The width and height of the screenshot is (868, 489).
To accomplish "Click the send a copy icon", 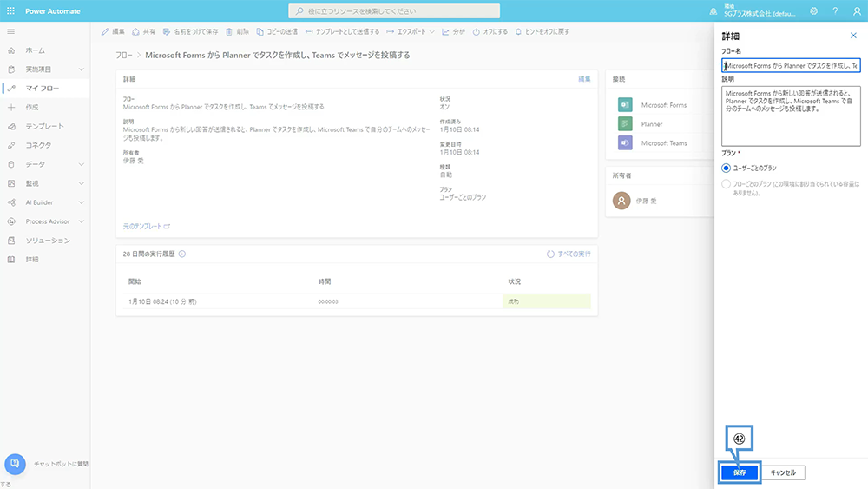I will tap(260, 31).
